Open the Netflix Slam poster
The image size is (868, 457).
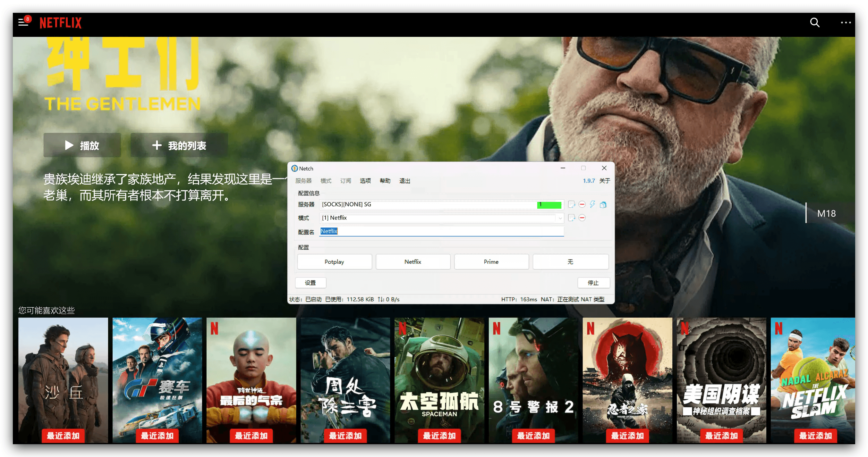pyautogui.click(x=813, y=380)
